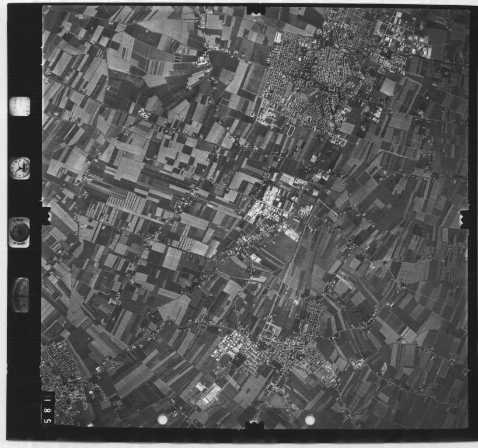Click the oval racetrack near the upper town
This screenshot has width=478, height=448.
[x=291, y=131]
